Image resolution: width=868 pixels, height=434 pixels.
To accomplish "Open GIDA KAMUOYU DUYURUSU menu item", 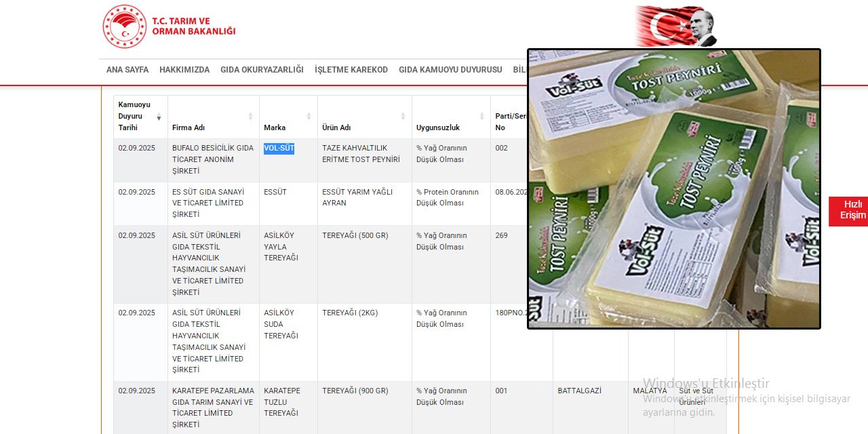I will coord(450,70).
